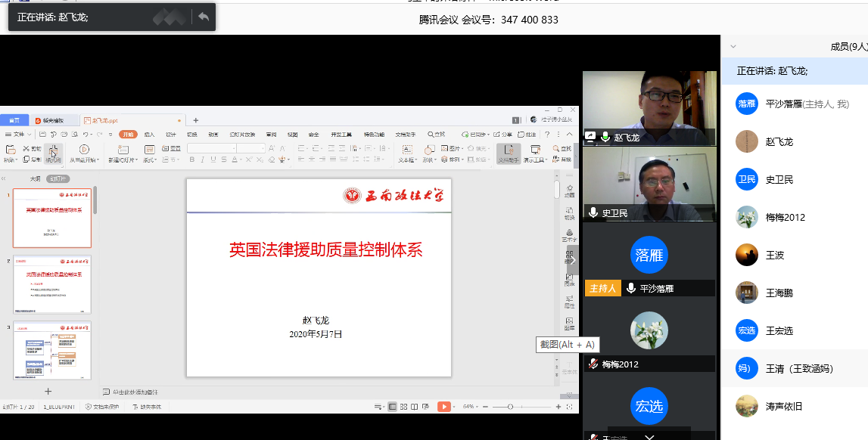Open the 开始 ribbon tab
The height and width of the screenshot is (440, 868).
click(128, 135)
